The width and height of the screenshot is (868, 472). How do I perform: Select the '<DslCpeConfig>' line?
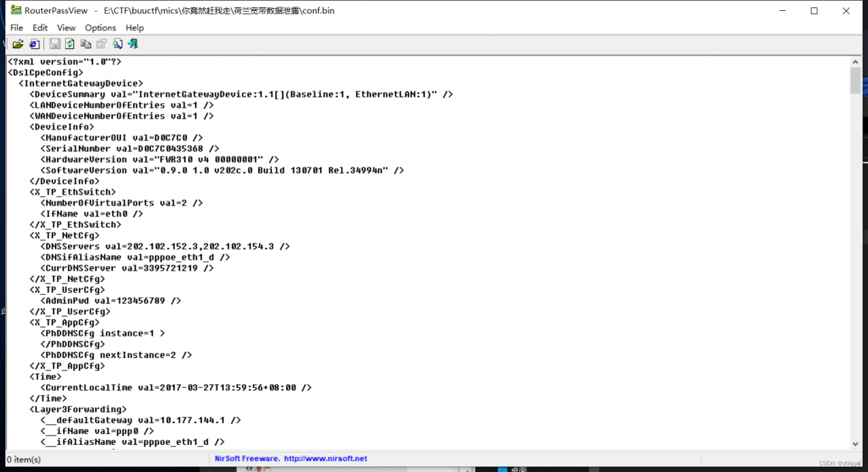[x=45, y=73]
